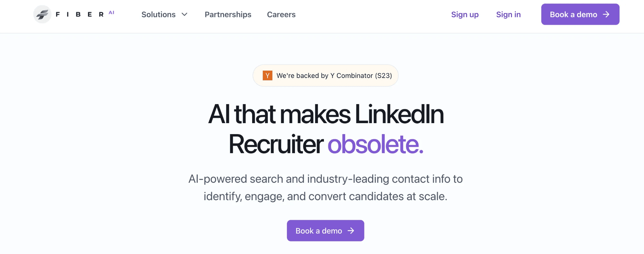Click the FIBER AI wordmark
Screen dimensions: 644x254
click(x=85, y=14)
